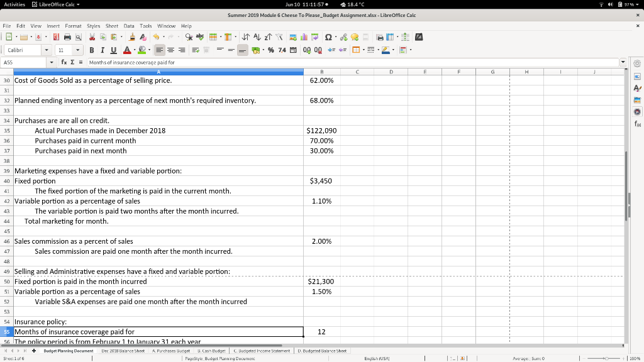Open the Data menu
644x362 pixels.
[129, 26]
